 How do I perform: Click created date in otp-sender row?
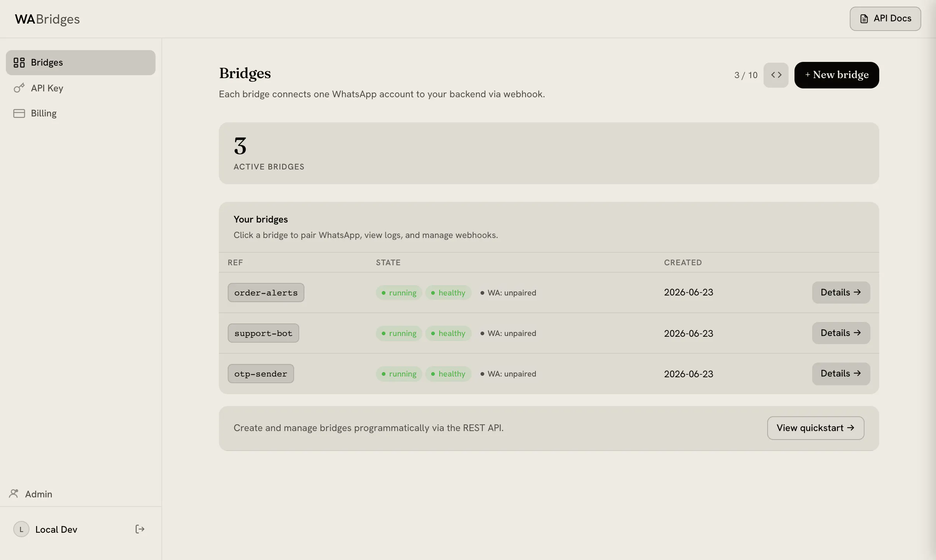688,374
